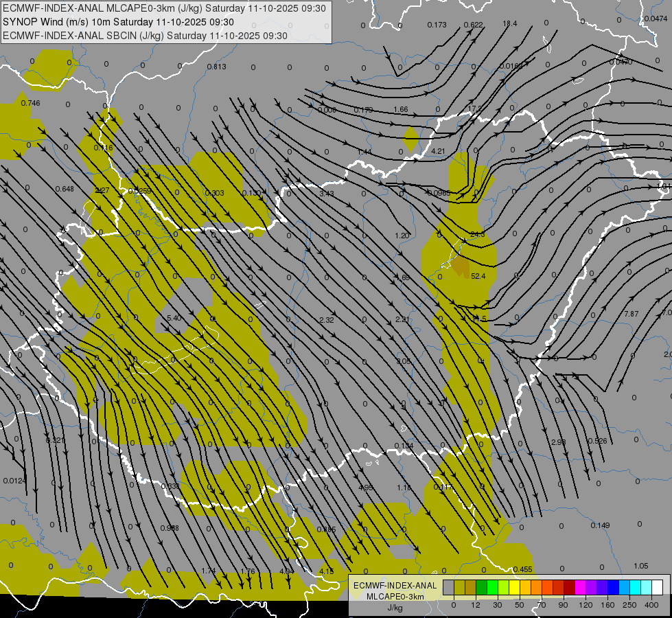
Task: Select the dark green legend swatch
Action: [x=481, y=587]
